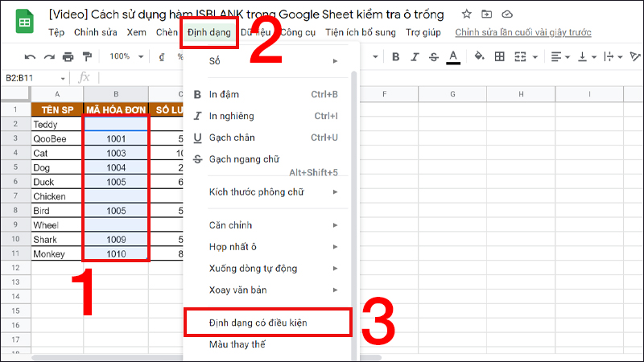Open the text color picker (underlined A)
The width and height of the screenshot is (644, 362).
[x=453, y=56]
